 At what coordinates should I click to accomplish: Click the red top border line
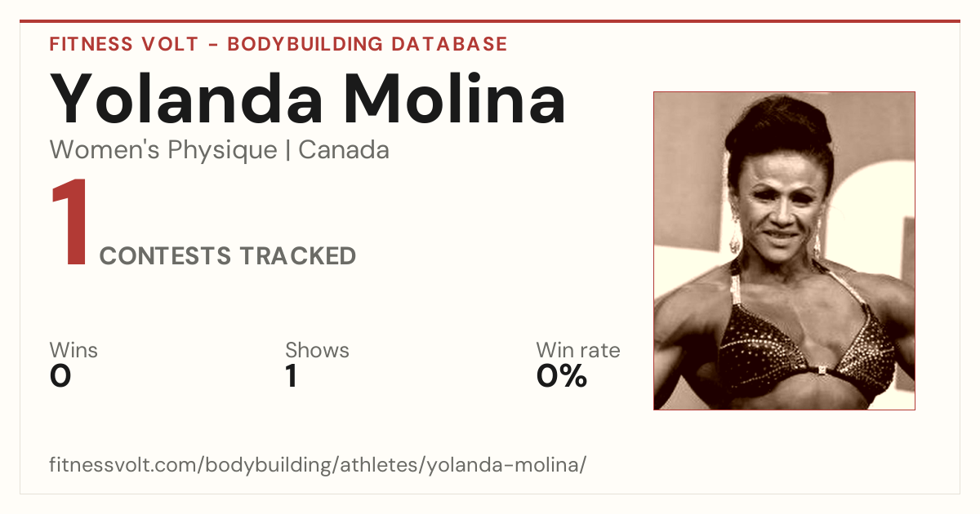coord(490,21)
